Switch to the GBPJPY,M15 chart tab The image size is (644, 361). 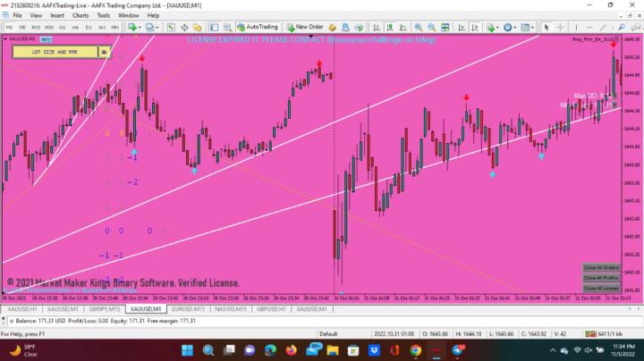coord(105,309)
